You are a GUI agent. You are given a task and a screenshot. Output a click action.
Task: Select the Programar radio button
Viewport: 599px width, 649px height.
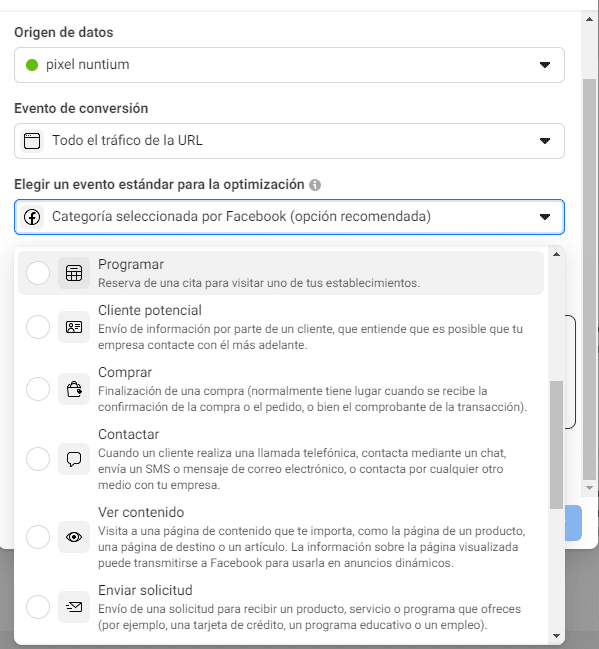click(x=38, y=273)
